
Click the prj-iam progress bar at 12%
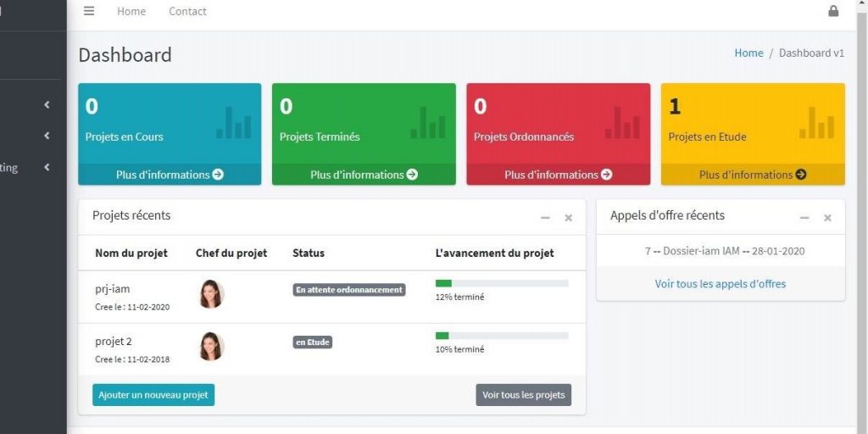coord(502,283)
